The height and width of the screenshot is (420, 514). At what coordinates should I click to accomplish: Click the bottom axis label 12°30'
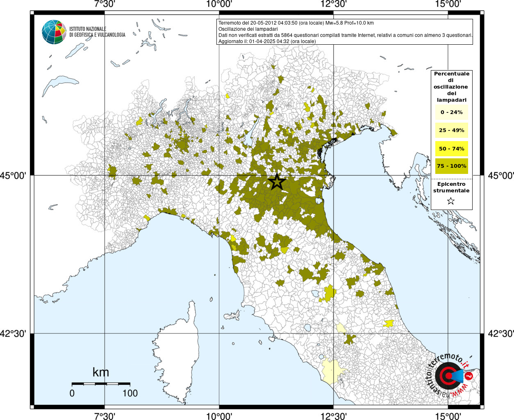pyautogui.click(x=334, y=416)
